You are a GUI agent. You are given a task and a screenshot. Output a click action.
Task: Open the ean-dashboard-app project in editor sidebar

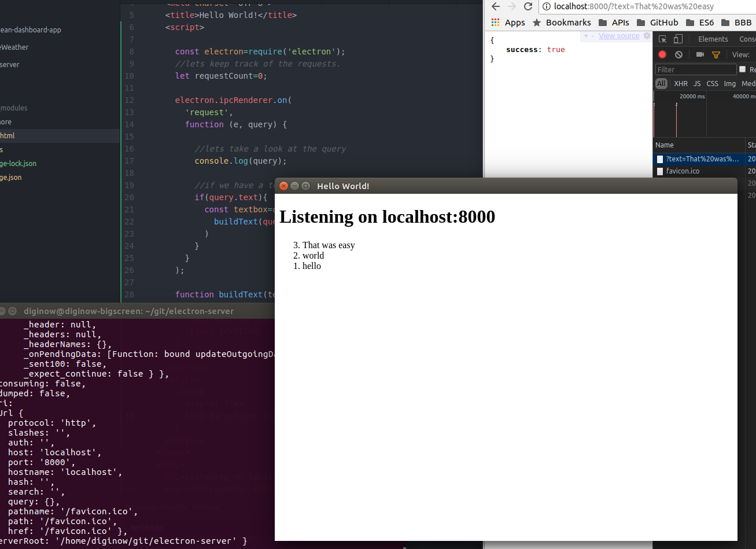(x=30, y=30)
